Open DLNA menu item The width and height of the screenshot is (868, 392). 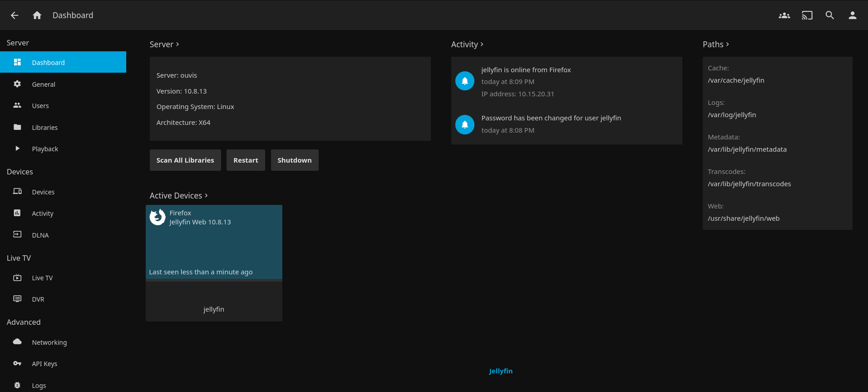63,235
